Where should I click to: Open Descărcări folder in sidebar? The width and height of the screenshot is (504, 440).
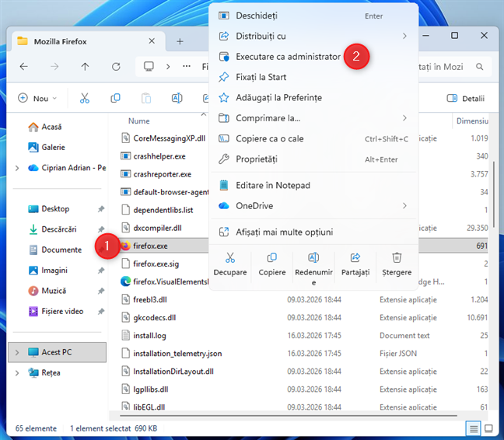click(x=53, y=229)
